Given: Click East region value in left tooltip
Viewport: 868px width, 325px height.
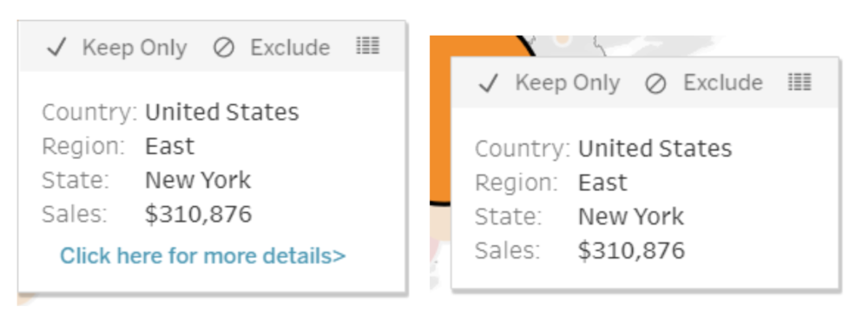Looking at the screenshot, I should click(x=169, y=146).
